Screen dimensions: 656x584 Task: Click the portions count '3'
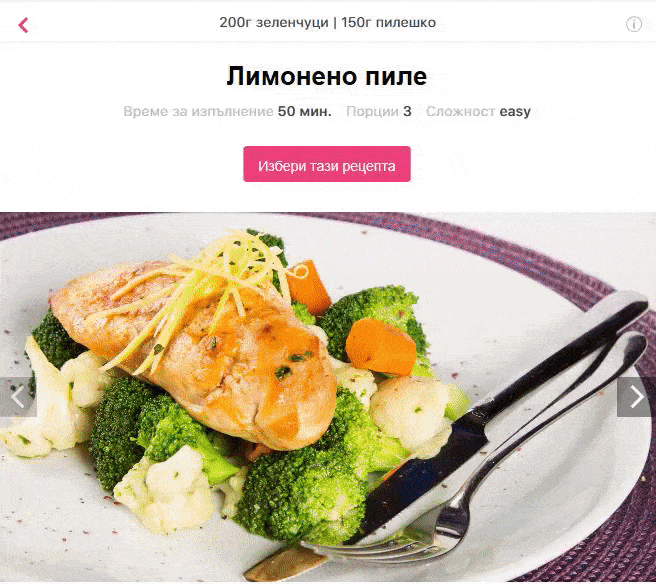(407, 111)
